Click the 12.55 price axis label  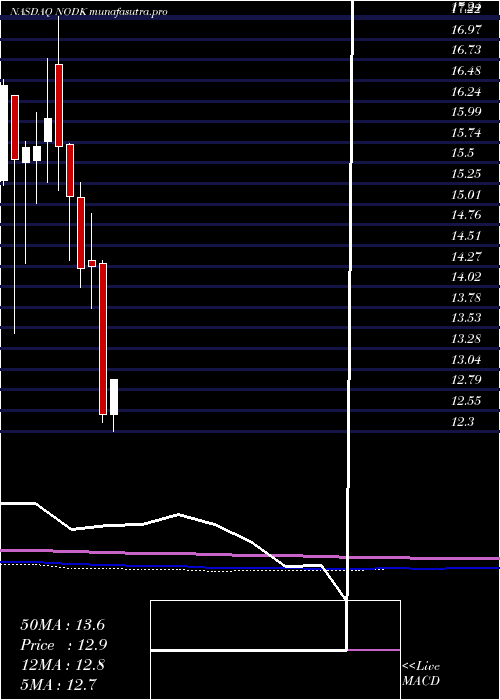click(467, 401)
